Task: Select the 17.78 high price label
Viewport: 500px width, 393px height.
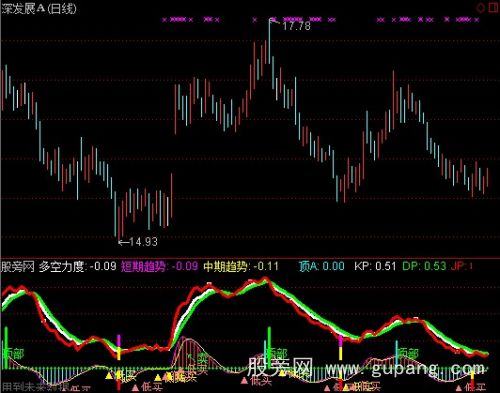Action: 296,26
